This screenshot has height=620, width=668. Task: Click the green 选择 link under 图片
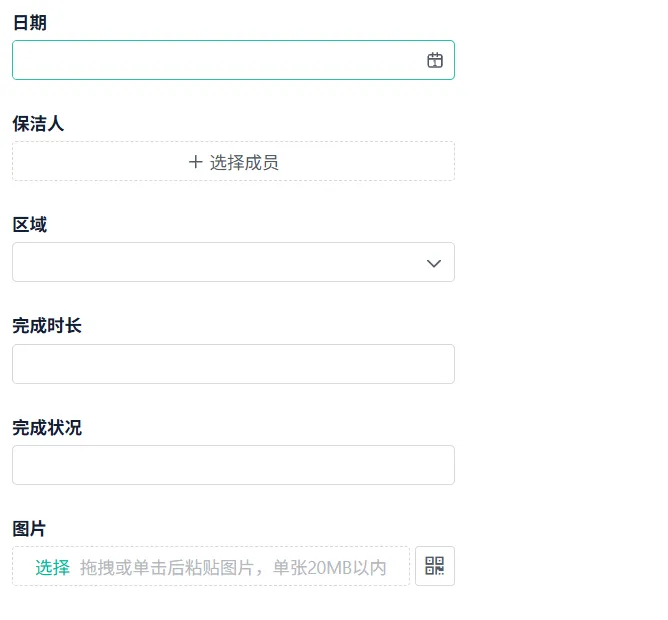pyautogui.click(x=53, y=568)
